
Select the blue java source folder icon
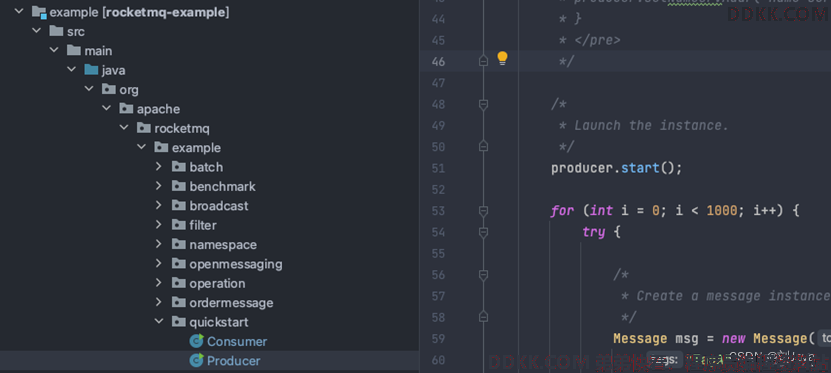coord(91,70)
